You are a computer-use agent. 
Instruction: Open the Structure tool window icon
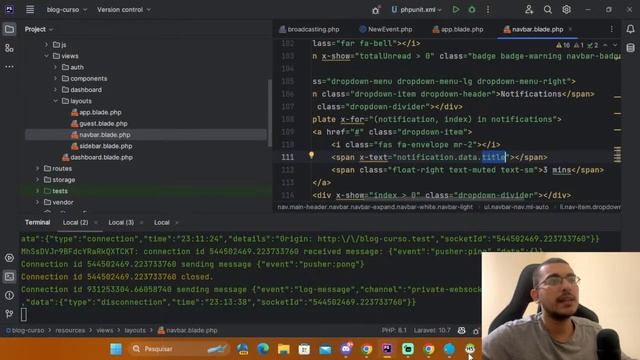tap(9, 48)
